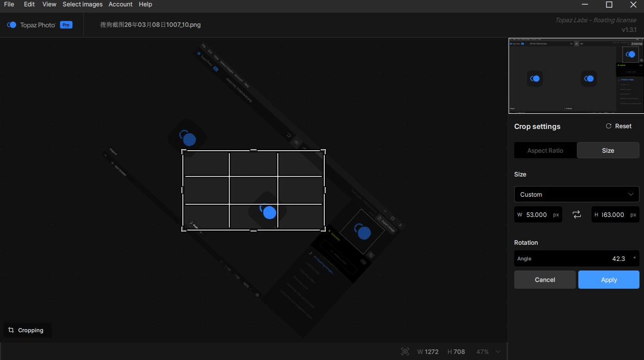Image resolution: width=644 pixels, height=360 pixels.
Task: Open the Custom size preset dropdown
Action: [x=576, y=194]
